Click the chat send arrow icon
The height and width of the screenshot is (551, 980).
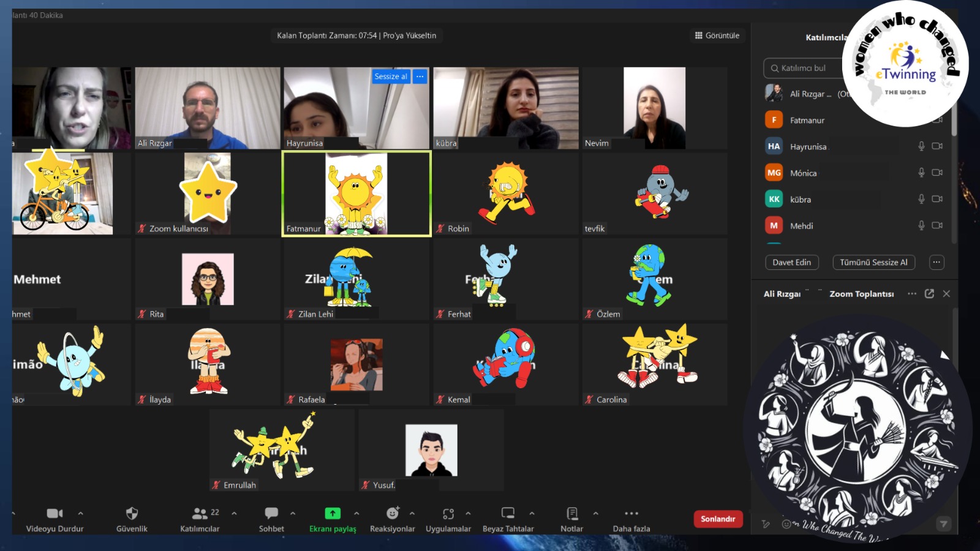[x=943, y=524]
